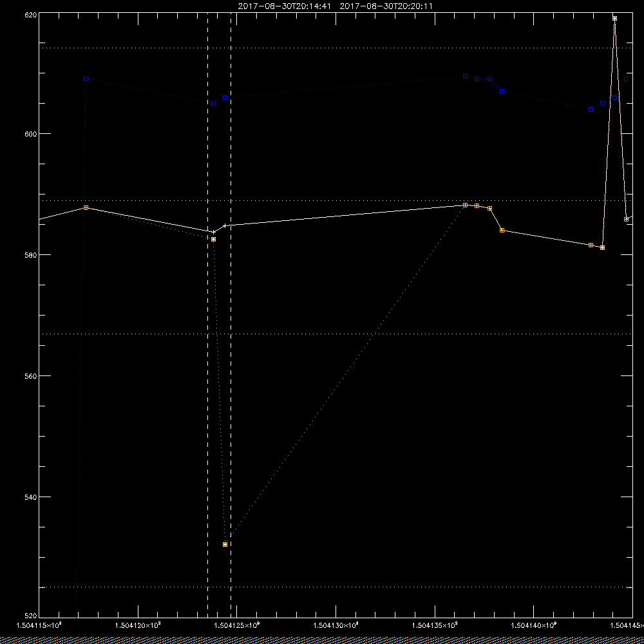Image resolution: width=644 pixels, height=644 pixels.
Task: Click the end timestamp 2017-08-30T20:20:11 in title
Action: [386, 6]
